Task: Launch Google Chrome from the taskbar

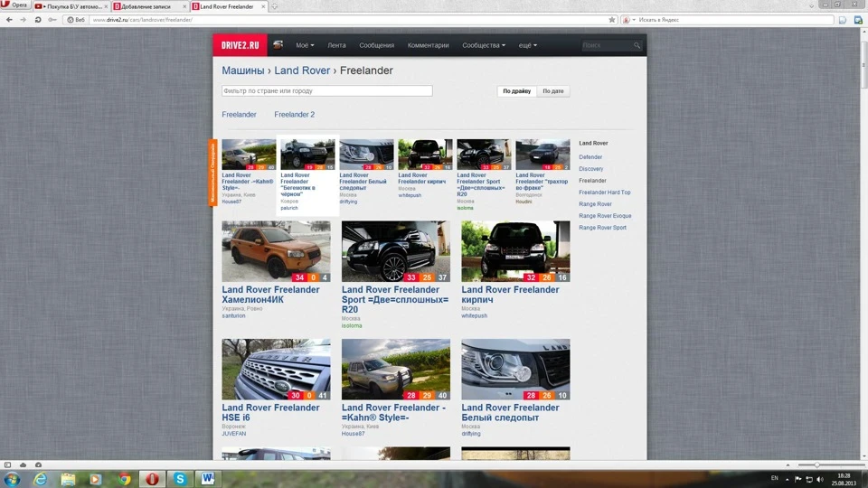Action: coord(125,479)
